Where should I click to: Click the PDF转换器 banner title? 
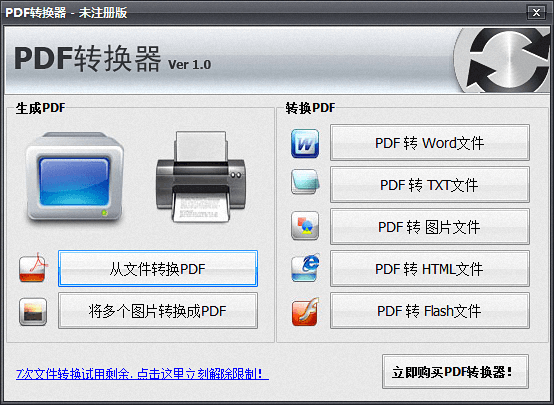pos(87,59)
